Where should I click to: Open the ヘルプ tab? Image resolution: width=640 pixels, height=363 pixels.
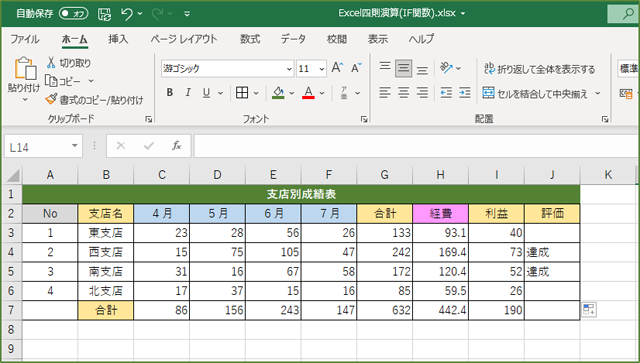421,39
